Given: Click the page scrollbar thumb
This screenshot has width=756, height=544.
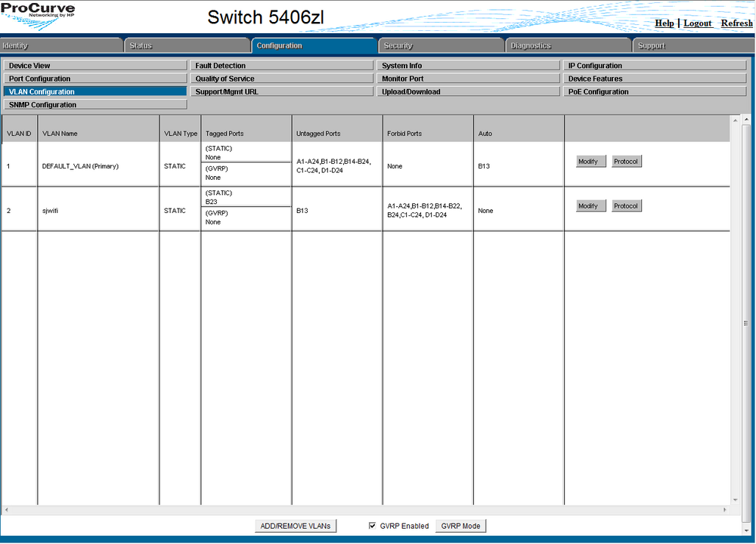Looking at the screenshot, I should (x=746, y=323).
